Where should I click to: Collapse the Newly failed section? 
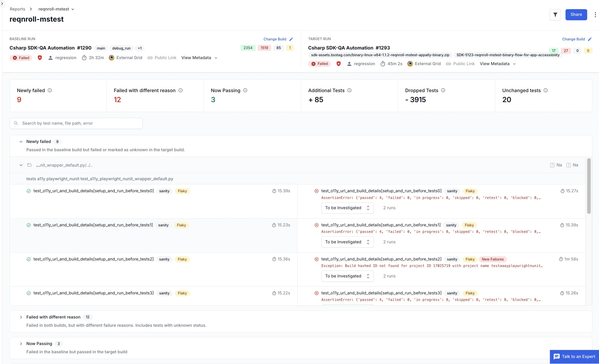[21, 142]
